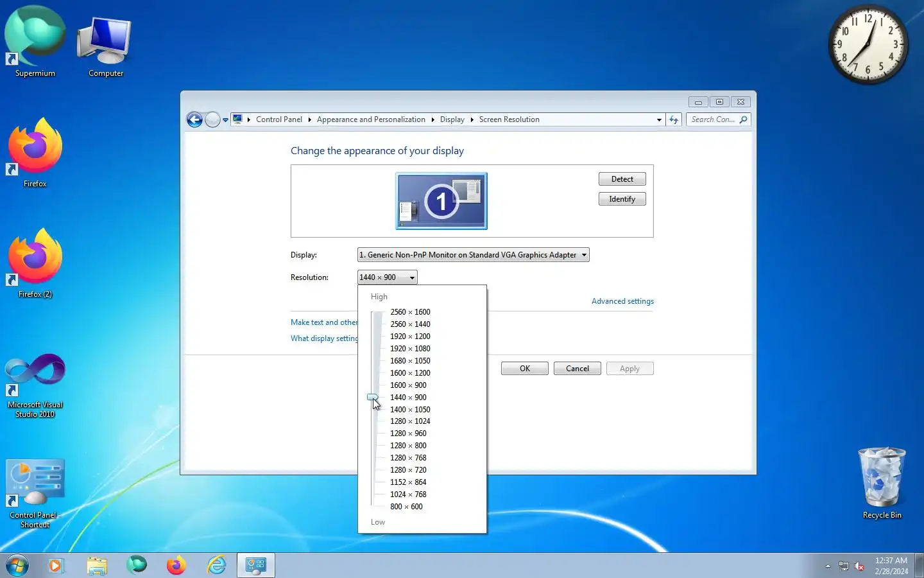Click the Screen Resolution breadcrumb

click(509, 119)
